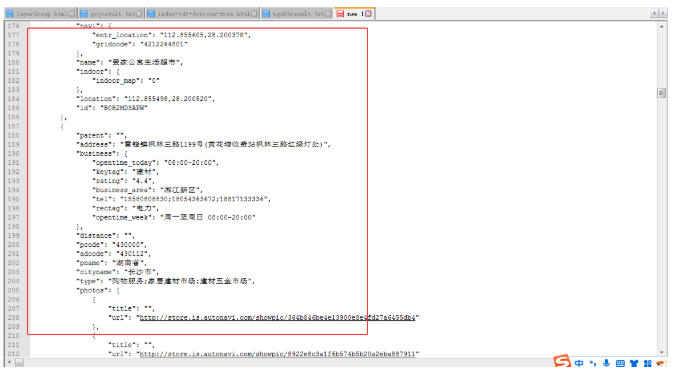This screenshot has height=376, width=676.
Task: Open the autonavi showpic URL on line 208
Action: (x=277, y=317)
